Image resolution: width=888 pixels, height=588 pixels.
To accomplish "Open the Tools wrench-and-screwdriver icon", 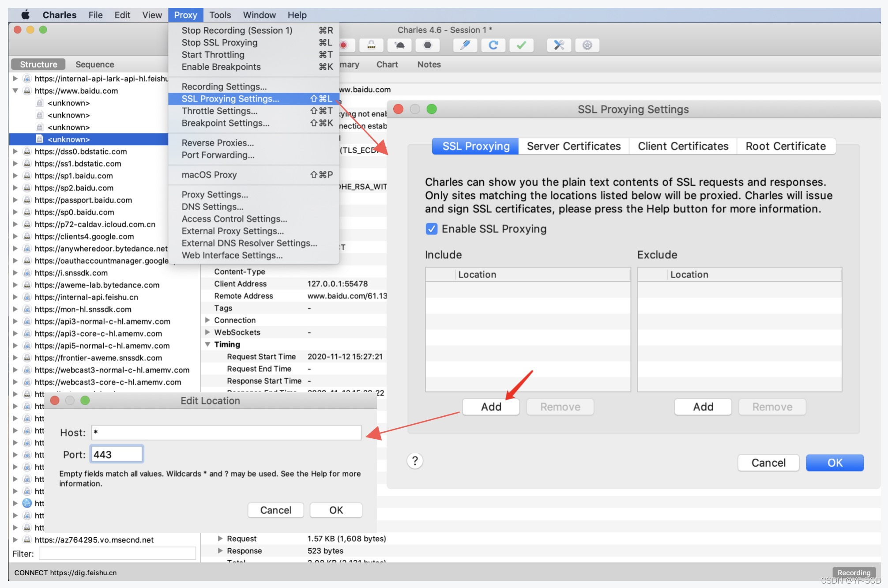I will click(559, 45).
